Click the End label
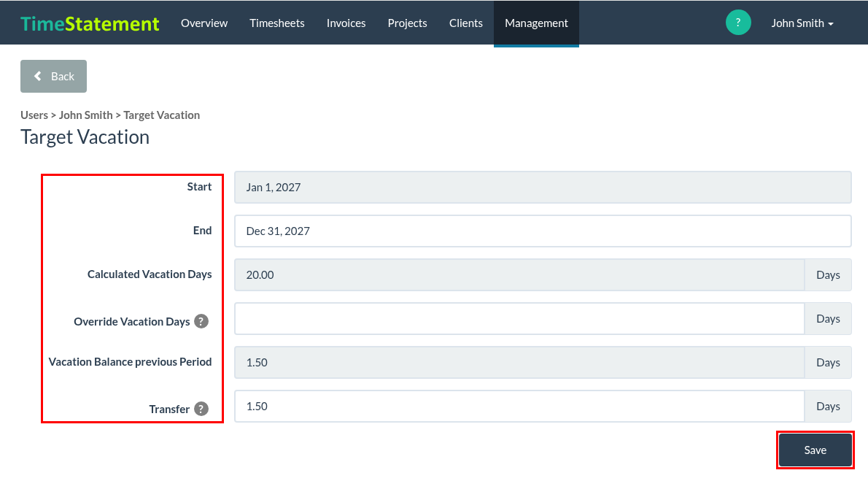868x481 pixels. click(203, 231)
